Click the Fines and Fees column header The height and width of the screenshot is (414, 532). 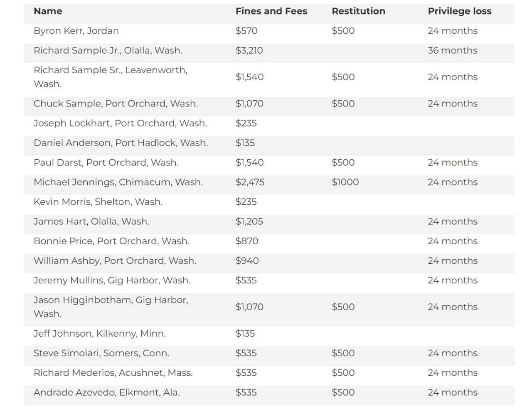click(x=271, y=11)
